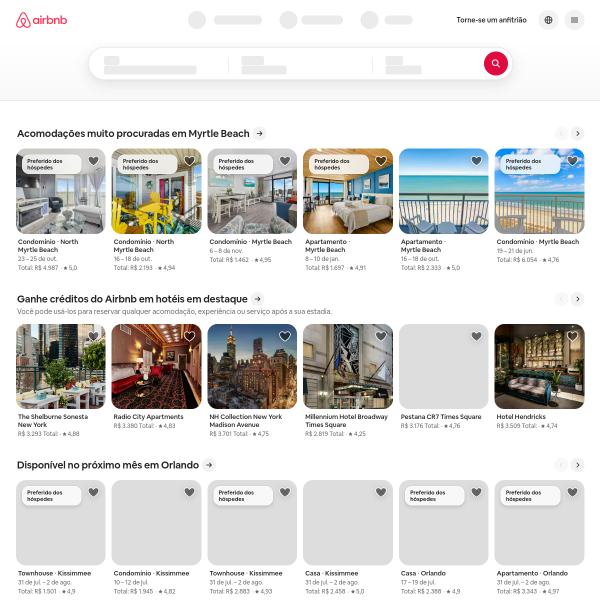600x600 pixels.
Task: Heart the R$ 2.883 Townhouse Kissimmee card
Action: click(x=285, y=492)
